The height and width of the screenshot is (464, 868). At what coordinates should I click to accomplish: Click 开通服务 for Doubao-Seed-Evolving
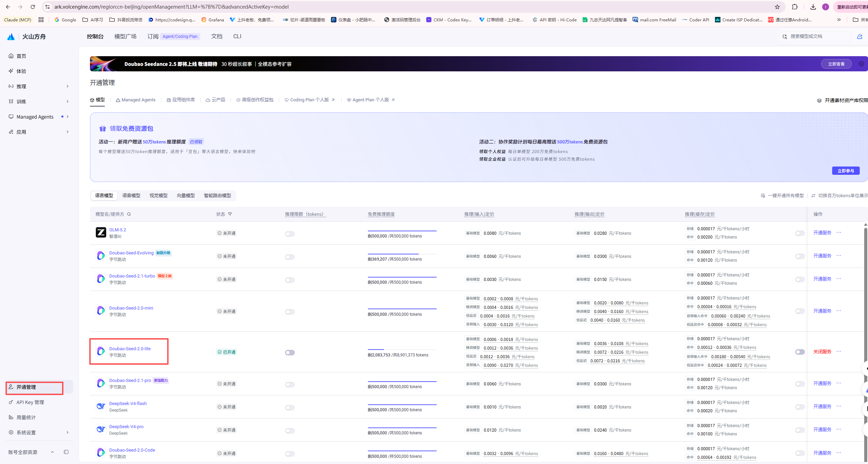[822, 256]
